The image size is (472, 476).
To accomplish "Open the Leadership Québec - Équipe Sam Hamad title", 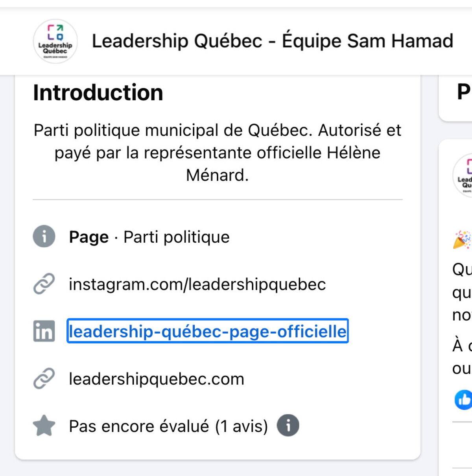I will (x=272, y=41).
